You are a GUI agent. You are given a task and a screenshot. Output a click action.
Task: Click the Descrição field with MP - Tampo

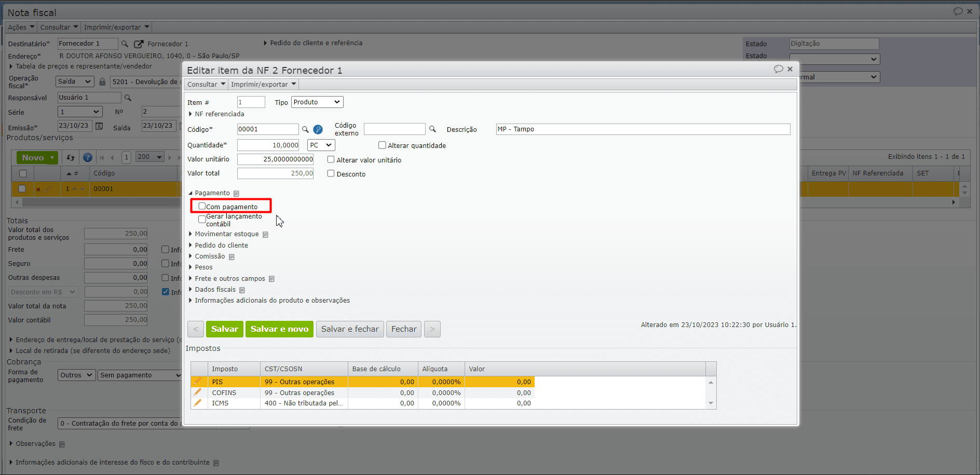pos(643,129)
